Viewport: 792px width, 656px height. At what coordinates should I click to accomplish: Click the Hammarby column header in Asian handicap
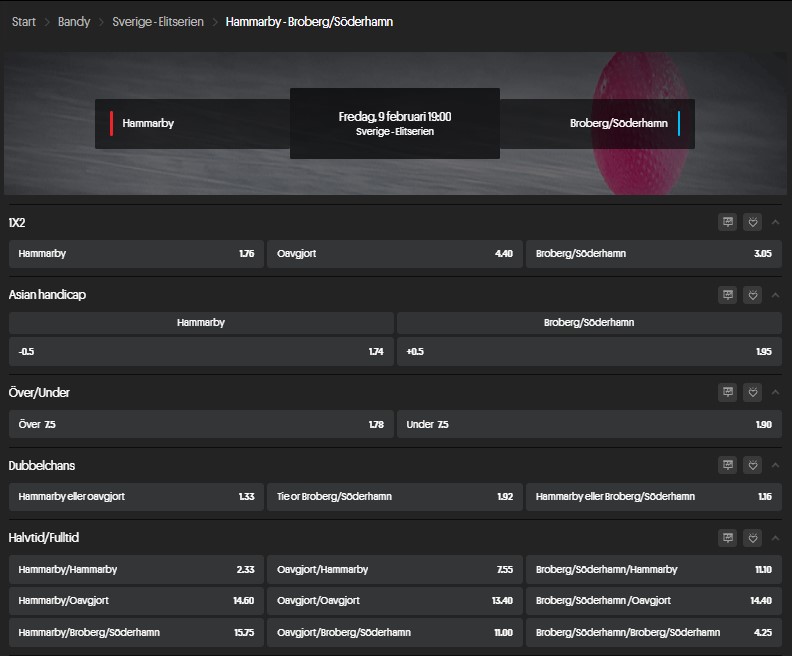pos(201,322)
